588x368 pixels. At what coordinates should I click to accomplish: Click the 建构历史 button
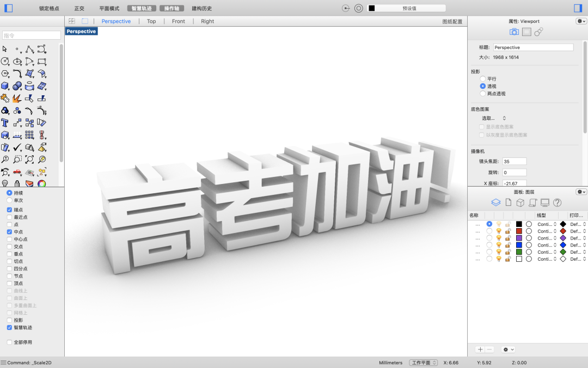pos(201,9)
